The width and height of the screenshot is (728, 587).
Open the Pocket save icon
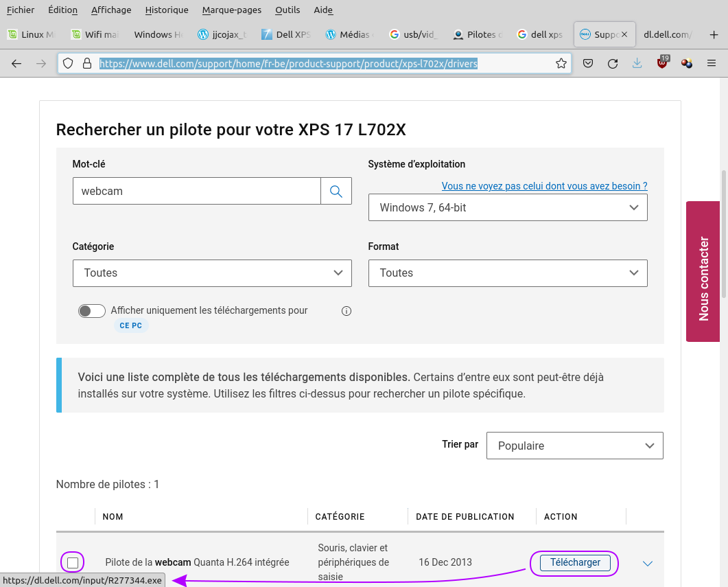pos(588,64)
